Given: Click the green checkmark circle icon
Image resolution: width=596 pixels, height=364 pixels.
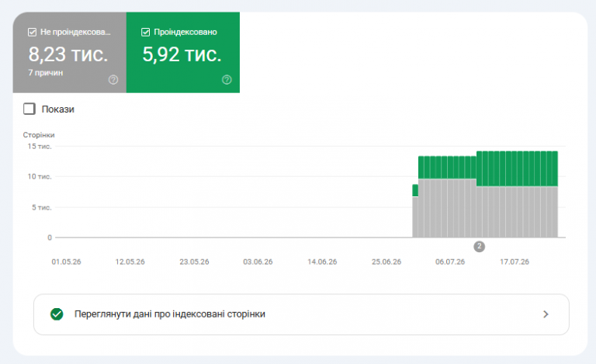Looking at the screenshot, I should point(57,314).
